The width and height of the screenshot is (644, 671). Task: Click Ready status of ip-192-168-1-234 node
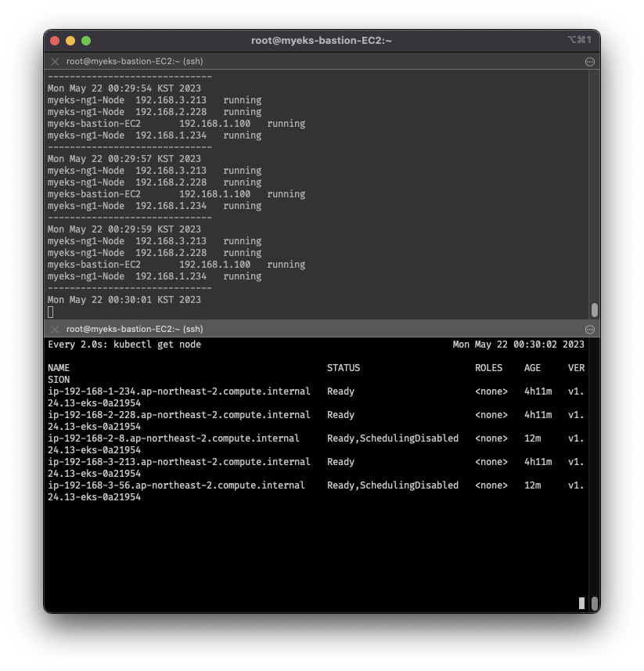[341, 391]
